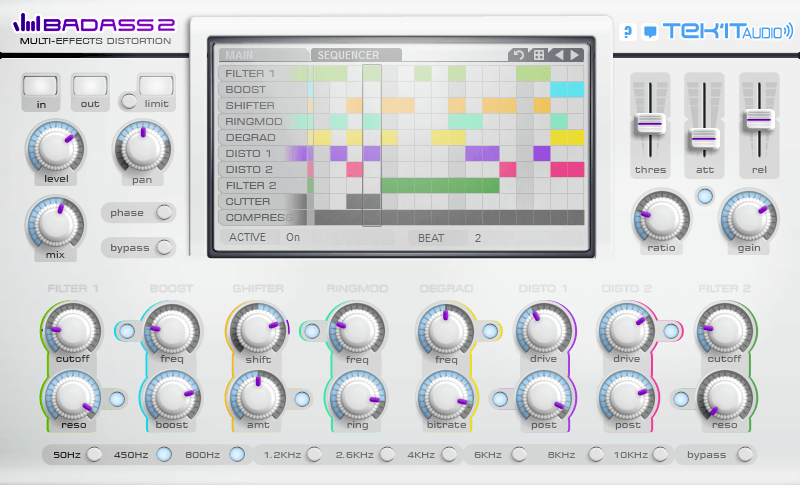
Task: Click the DEGRAD bitrate knob
Action: [446, 398]
